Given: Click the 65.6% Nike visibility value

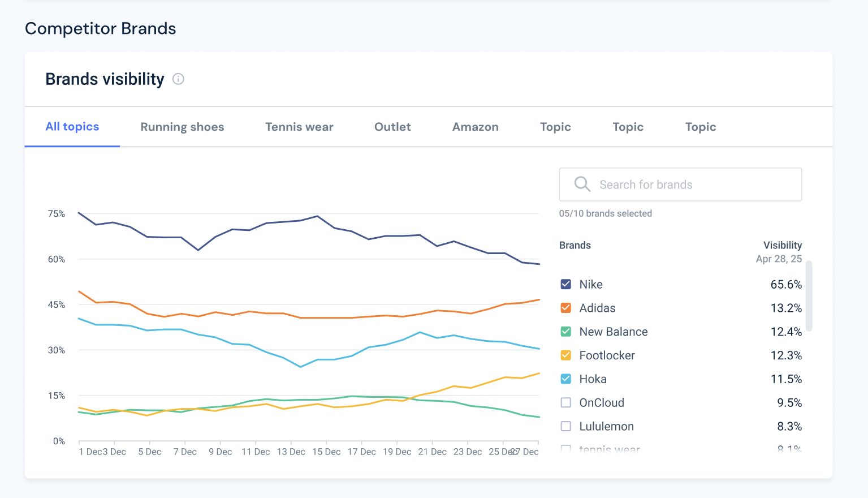Looking at the screenshot, I should coord(786,284).
